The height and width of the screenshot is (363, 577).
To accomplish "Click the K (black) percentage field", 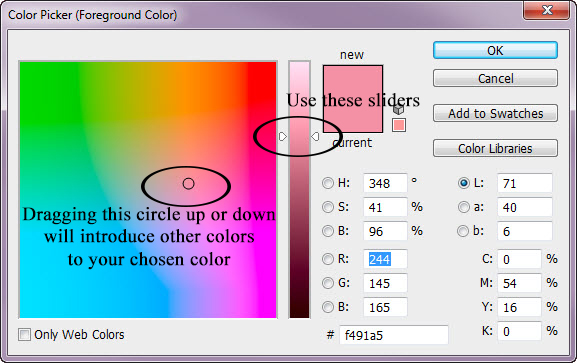I will pyautogui.click(x=519, y=331).
